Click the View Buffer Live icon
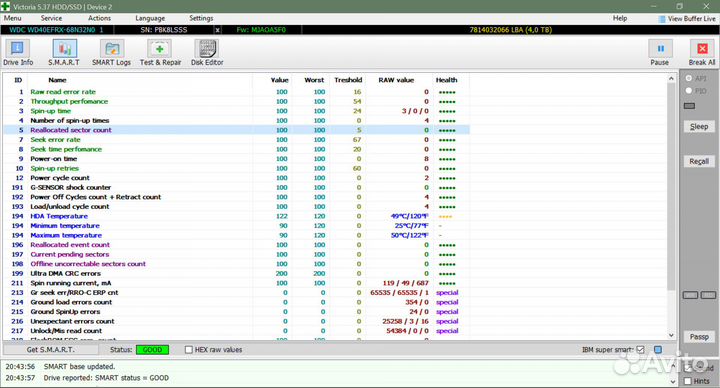Viewport: 720px width, 388px height. (x=662, y=19)
